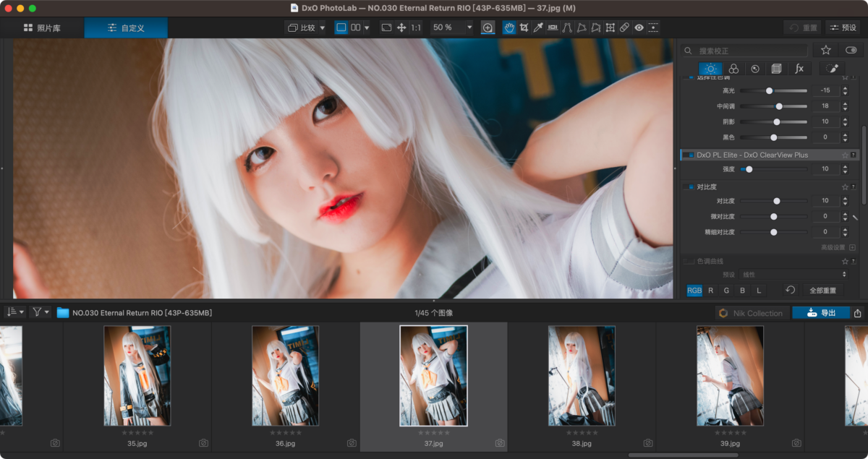This screenshot has width=868, height=459.
Task: Click the 重置 reset button
Action: click(802, 27)
